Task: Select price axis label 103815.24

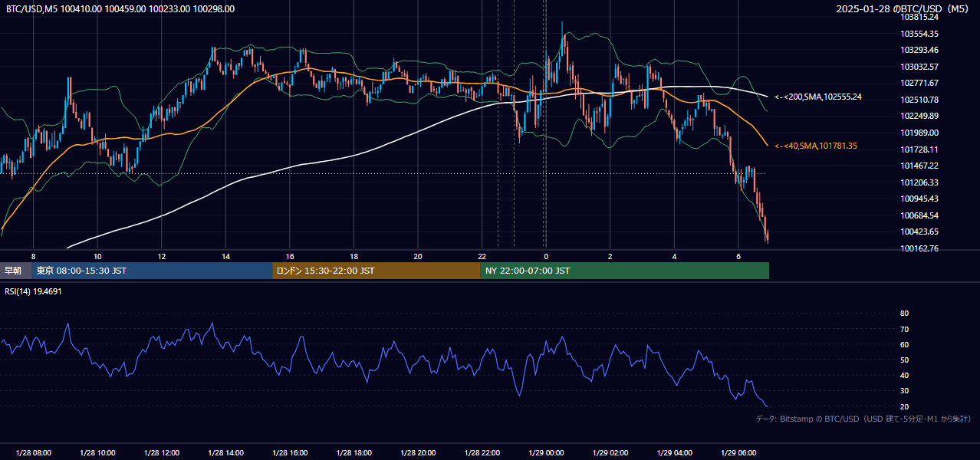Action: tap(919, 17)
